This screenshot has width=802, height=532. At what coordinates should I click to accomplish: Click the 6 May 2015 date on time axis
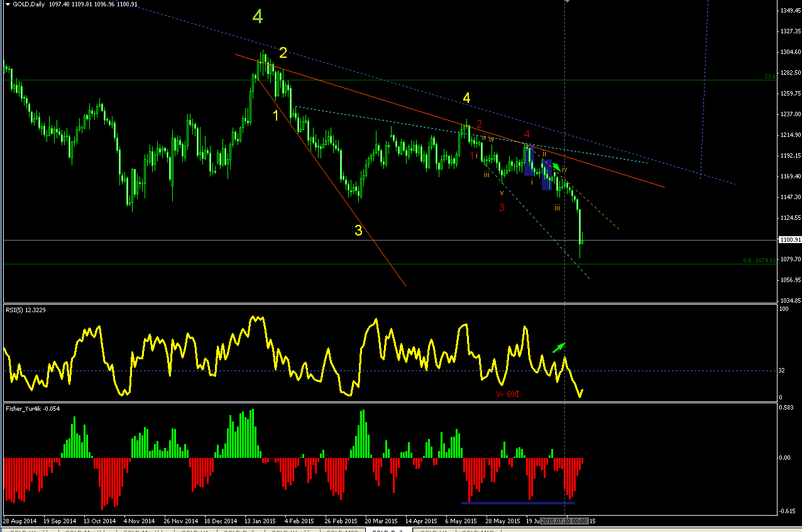point(461,521)
